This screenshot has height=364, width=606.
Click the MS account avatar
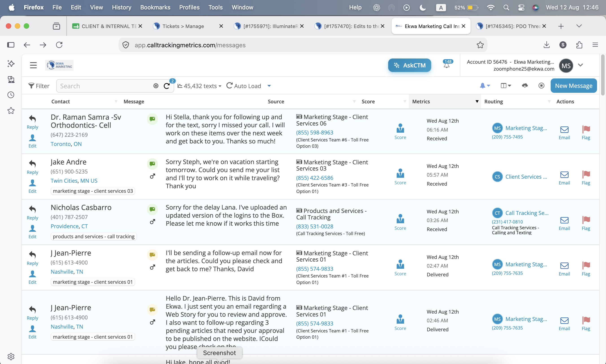566,65
